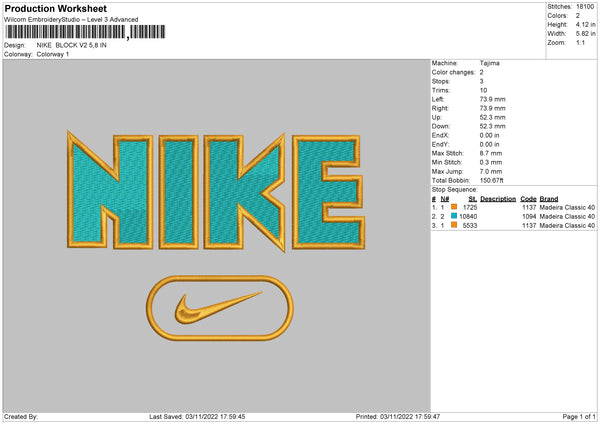The image size is (600, 424).
Task: Click the NIKE block lettering design preview
Action: coord(215,191)
